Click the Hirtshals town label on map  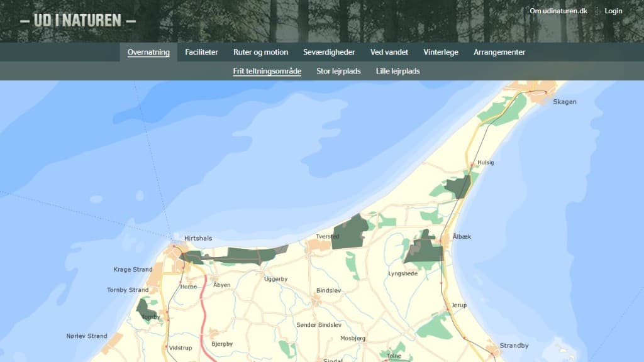[x=198, y=239]
